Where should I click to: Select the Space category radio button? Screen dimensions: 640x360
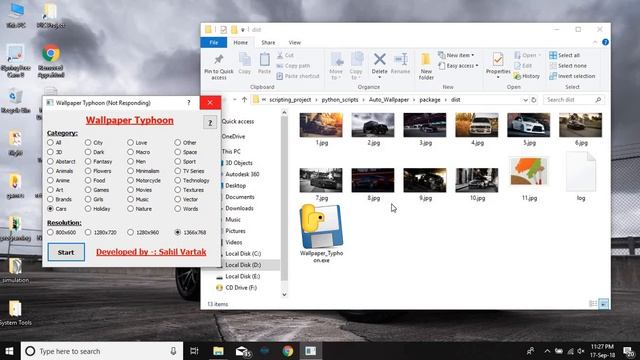[x=178, y=152]
